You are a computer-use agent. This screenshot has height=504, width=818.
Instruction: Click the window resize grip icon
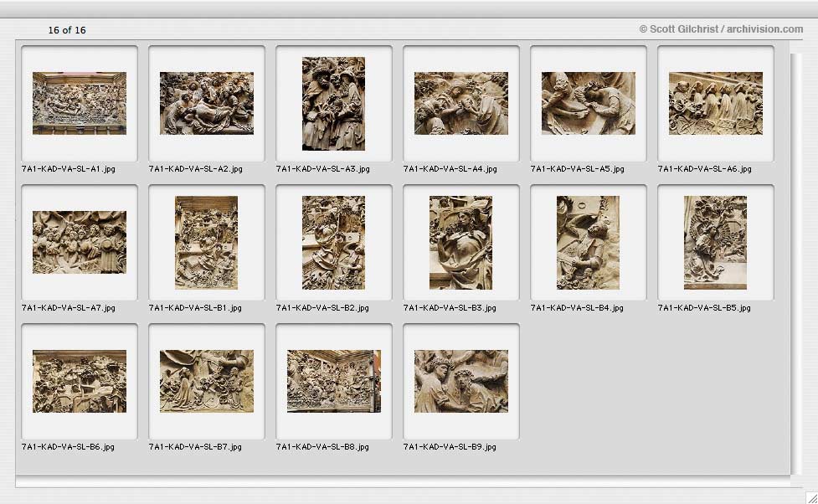811,498
